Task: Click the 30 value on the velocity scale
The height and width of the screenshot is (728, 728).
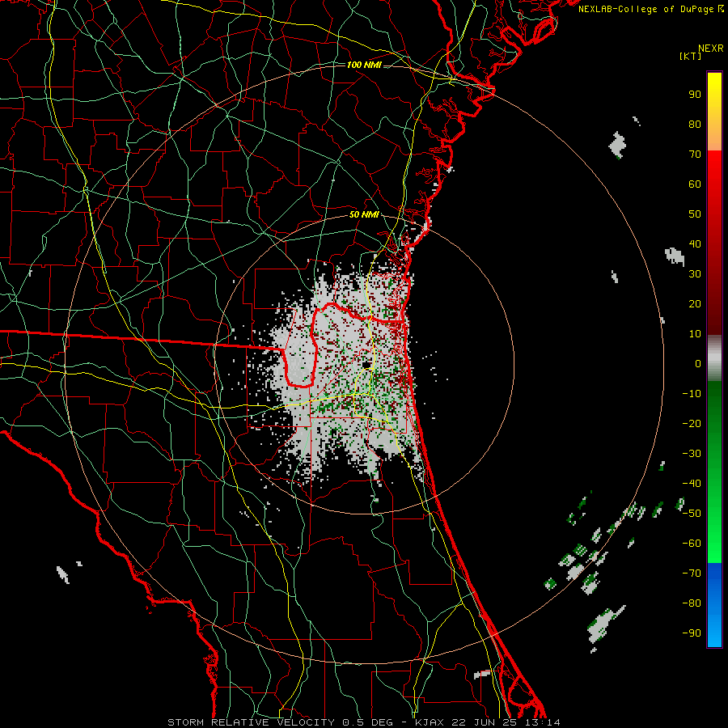Action: [695, 274]
